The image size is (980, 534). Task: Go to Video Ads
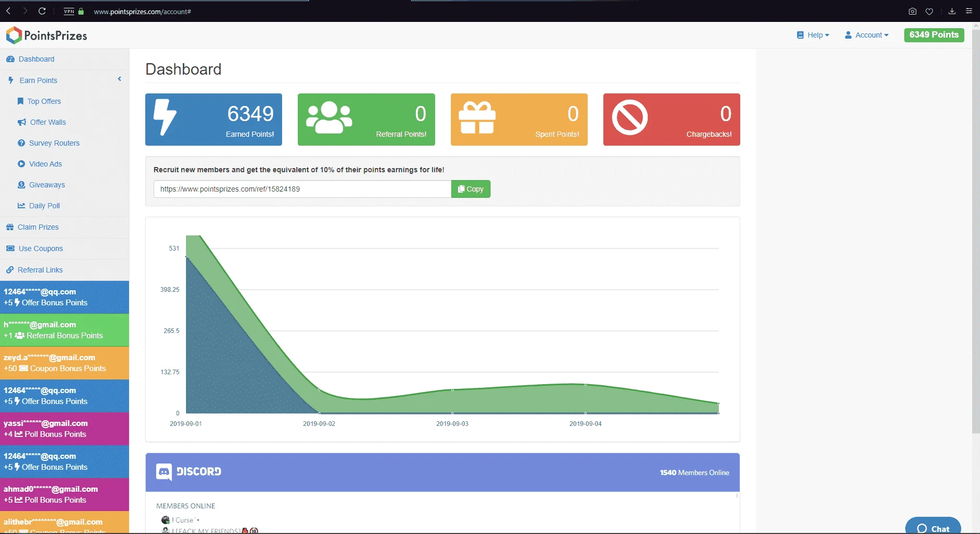[x=45, y=164]
